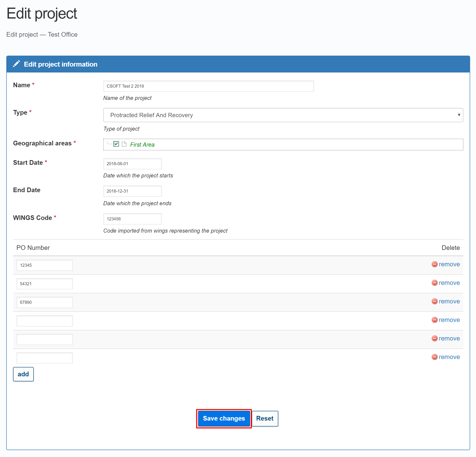
Task: Click remove icon on fifth PO row
Action: click(x=434, y=338)
